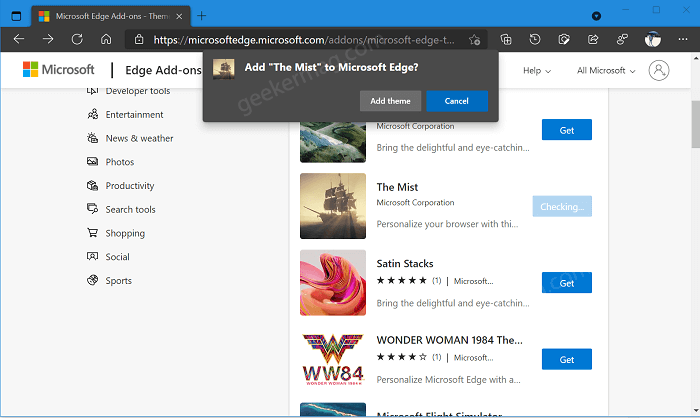Viewport: 700px width, 418px height.
Task: Get the WONDER WOMAN 1984 theme
Action: pyautogui.click(x=567, y=359)
